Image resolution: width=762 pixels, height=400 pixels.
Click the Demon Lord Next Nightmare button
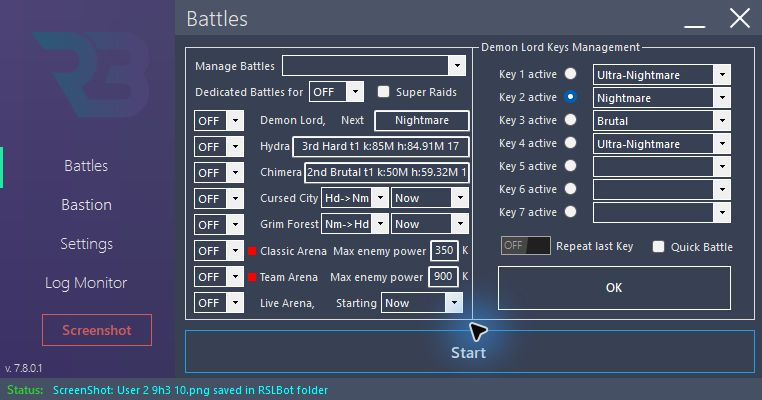tap(422, 121)
